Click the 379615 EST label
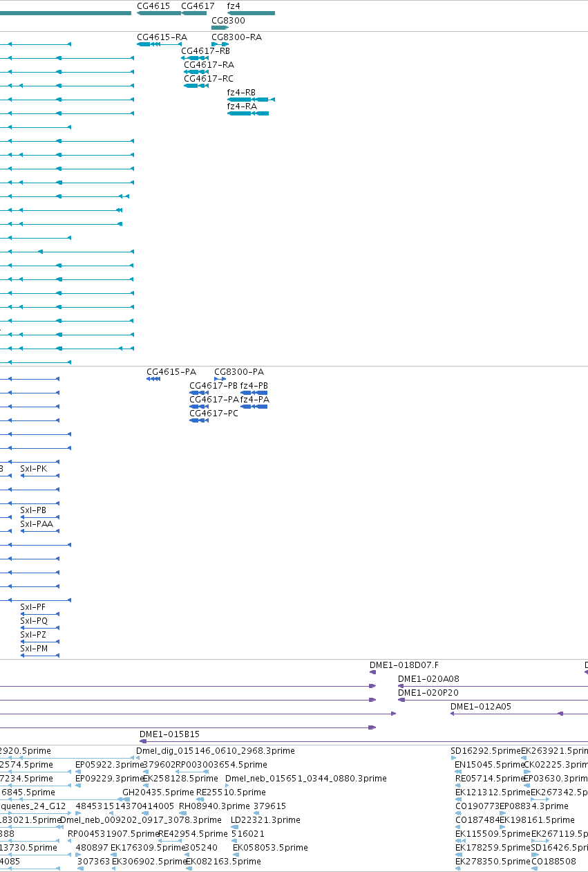The height and width of the screenshot is (872, 588). (269, 806)
